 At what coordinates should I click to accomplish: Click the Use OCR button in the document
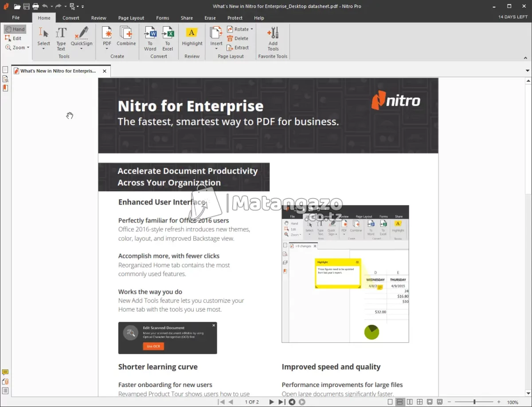pyautogui.click(x=153, y=346)
